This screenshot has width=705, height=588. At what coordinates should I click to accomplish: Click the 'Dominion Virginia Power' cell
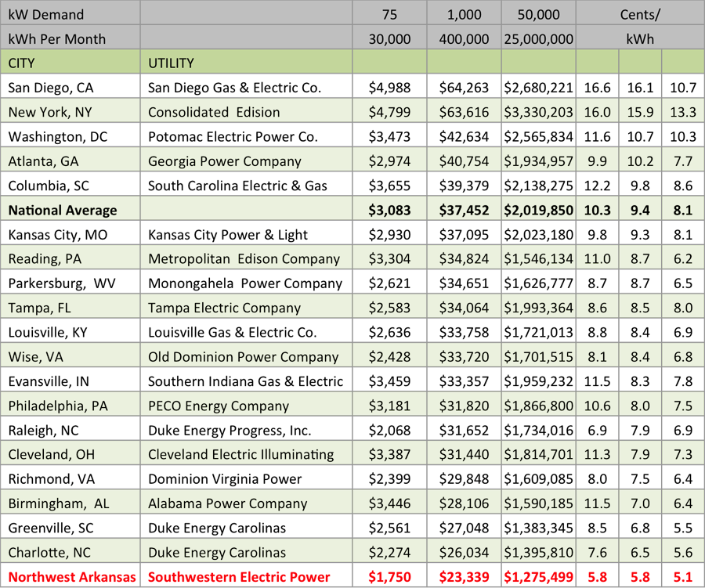pos(247,478)
